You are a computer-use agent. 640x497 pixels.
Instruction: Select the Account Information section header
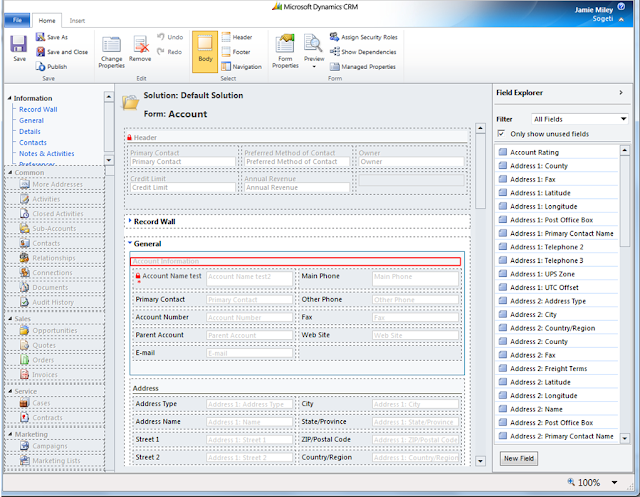click(x=296, y=261)
